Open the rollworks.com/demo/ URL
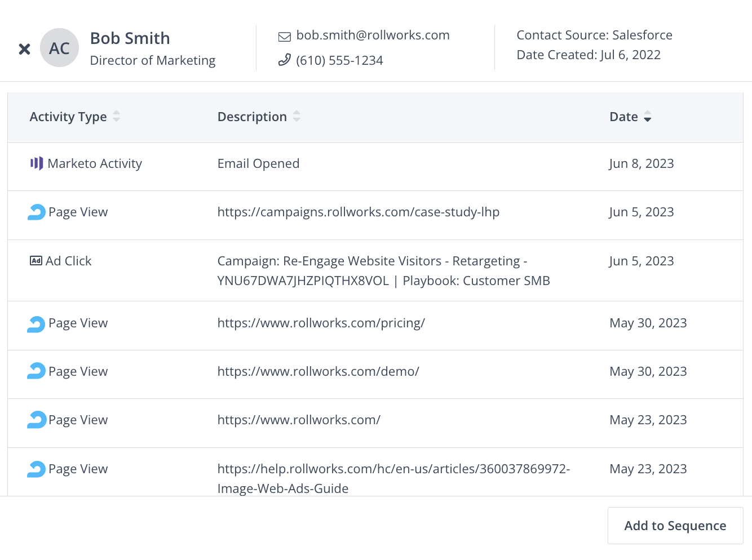 (318, 372)
